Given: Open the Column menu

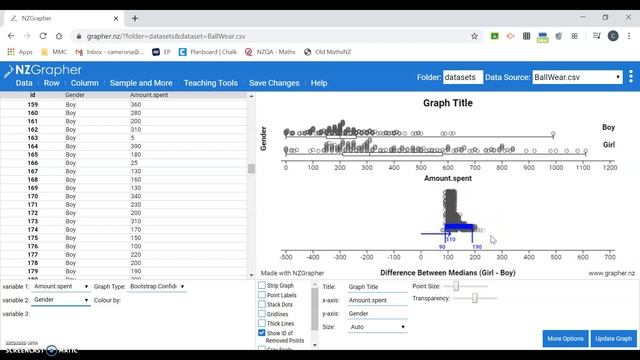Looking at the screenshot, I should [84, 83].
